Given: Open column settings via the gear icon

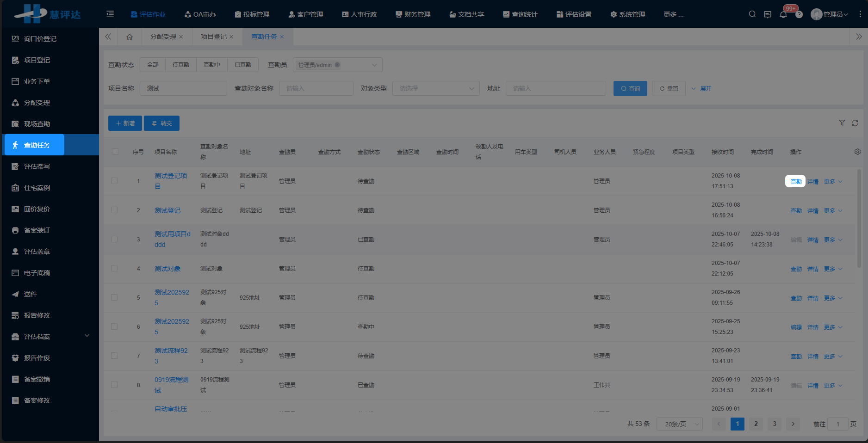Looking at the screenshot, I should 857,151.
